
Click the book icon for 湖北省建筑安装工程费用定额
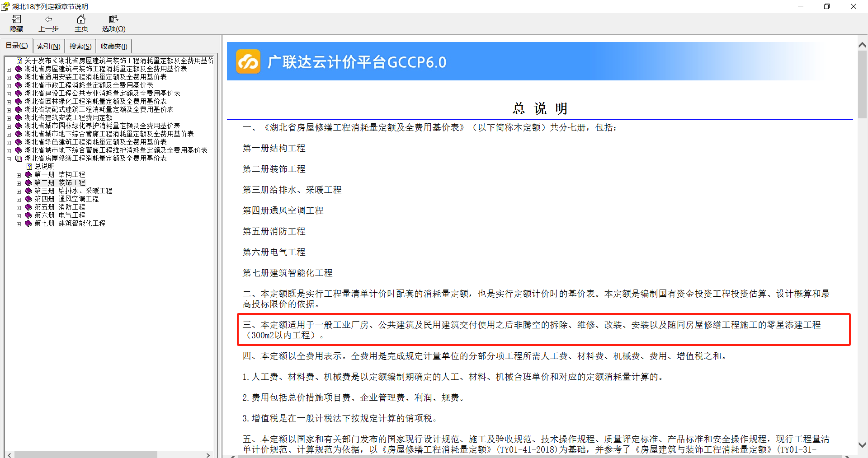tap(19, 117)
